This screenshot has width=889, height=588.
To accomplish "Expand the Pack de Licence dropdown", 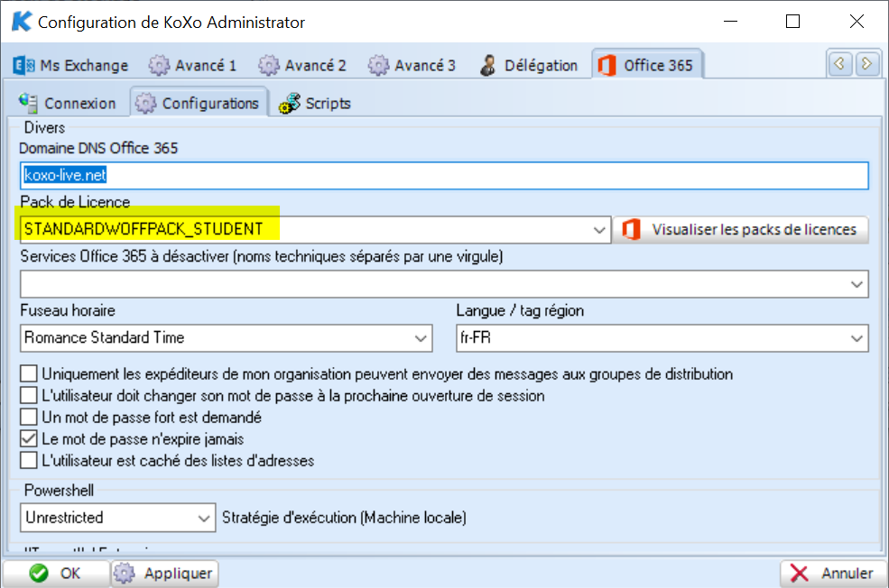I will (598, 230).
